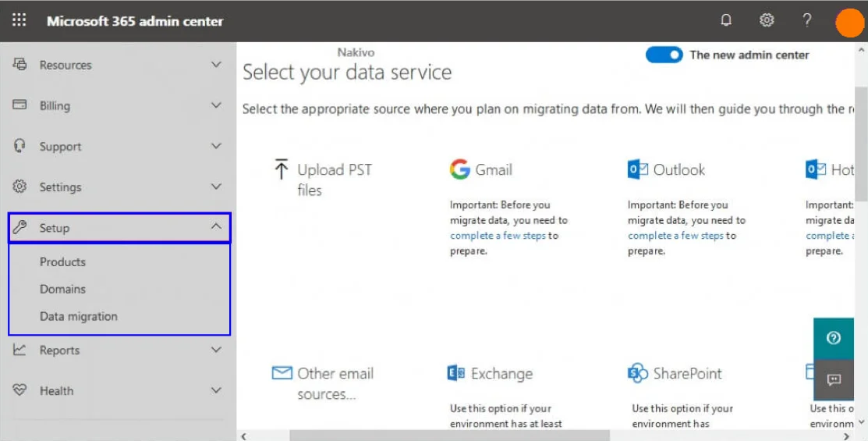Click Gmail's complete a few steps link
The height and width of the screenshot is (441, 868).
[498, 236]
